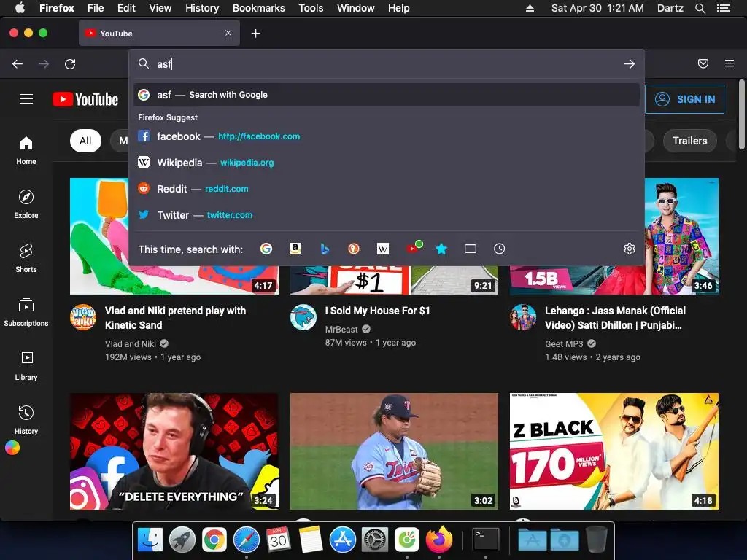
Task: Reload the current page
Action: point(70,64)
